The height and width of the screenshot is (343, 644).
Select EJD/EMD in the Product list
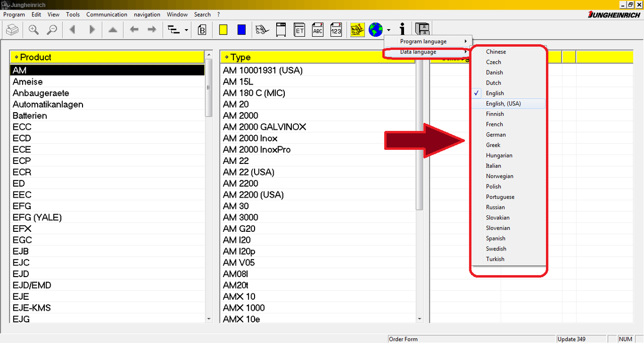pos(107,285)
